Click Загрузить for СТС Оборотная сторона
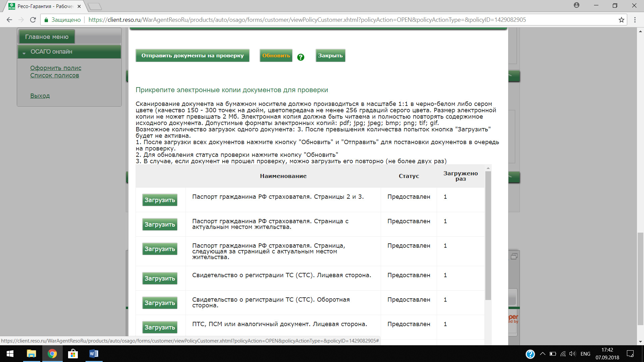The image size is (644, 362). click(x=160, y=303)
